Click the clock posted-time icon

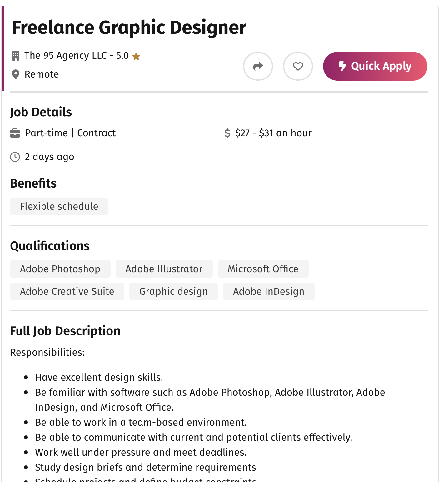coord(15,157)
